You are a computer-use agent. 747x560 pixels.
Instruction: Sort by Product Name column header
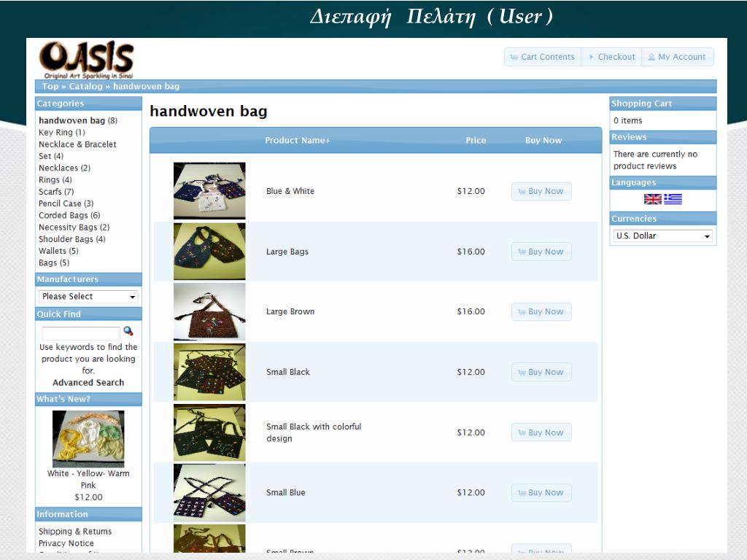point(298,141)
